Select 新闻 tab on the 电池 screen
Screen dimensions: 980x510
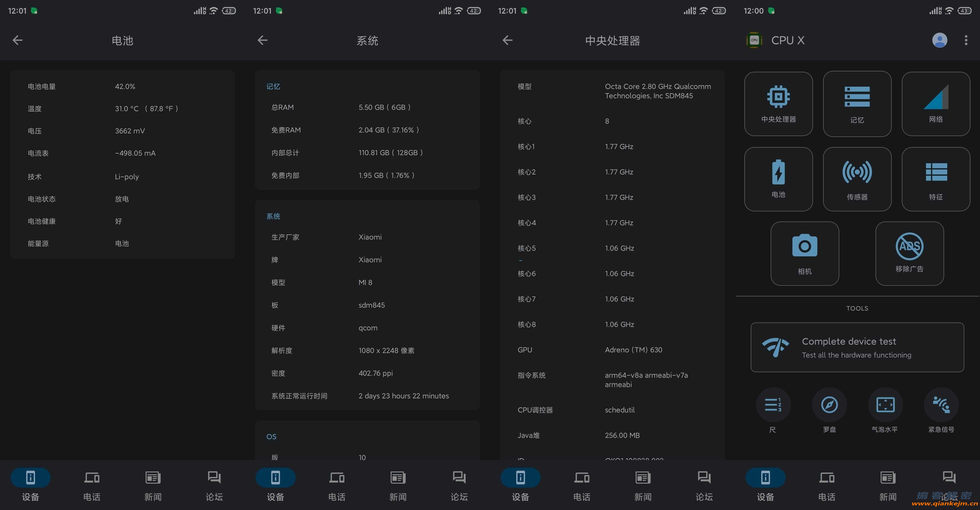[x=153, y=486]
